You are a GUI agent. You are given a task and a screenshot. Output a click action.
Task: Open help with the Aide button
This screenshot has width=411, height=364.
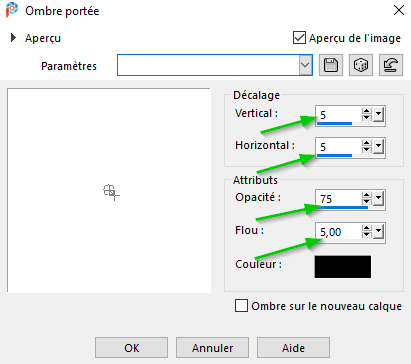point(293,348)
